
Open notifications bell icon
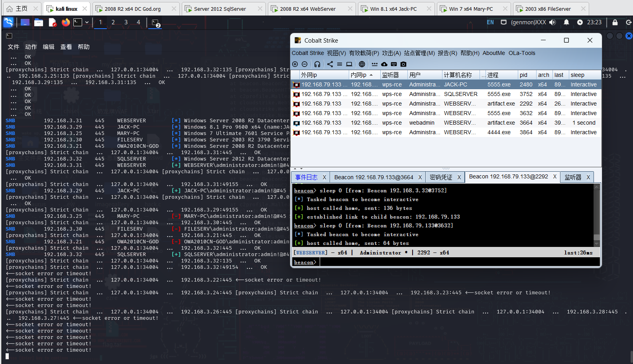tap(566, 22)
